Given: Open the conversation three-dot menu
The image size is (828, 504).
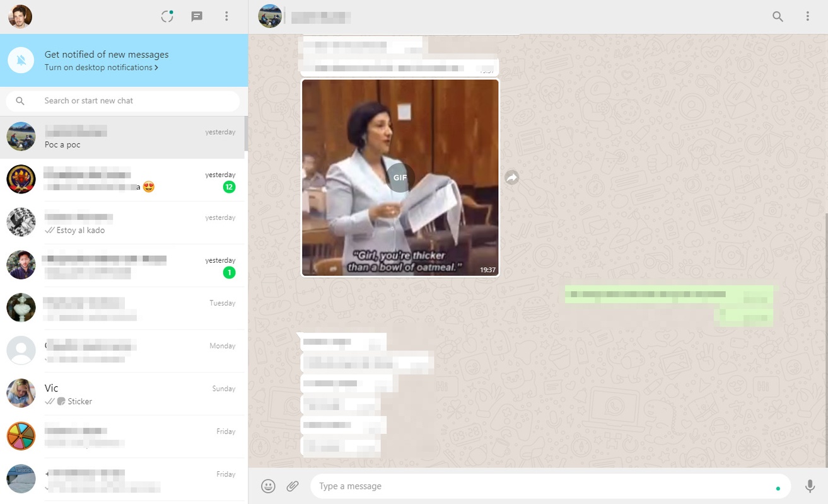Looking at the screenshot, I should [x=807, y=16].
